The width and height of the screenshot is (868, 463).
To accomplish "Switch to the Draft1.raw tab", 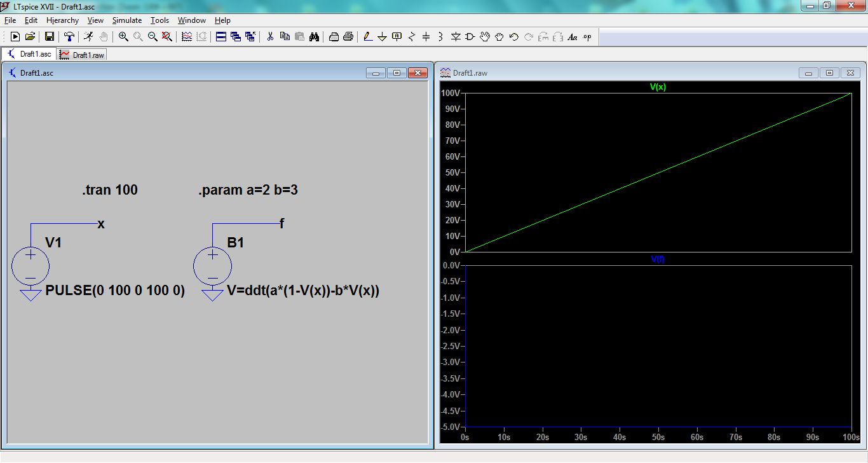I will (x=82, y=55).
